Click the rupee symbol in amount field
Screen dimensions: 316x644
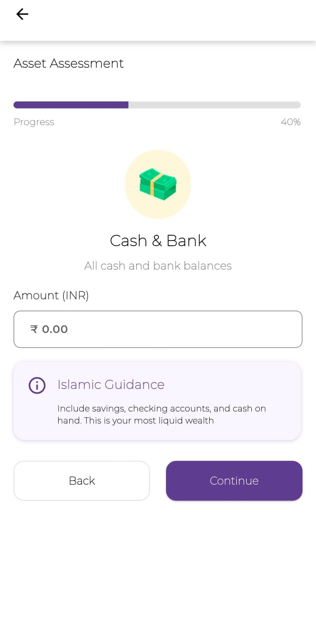34,329
